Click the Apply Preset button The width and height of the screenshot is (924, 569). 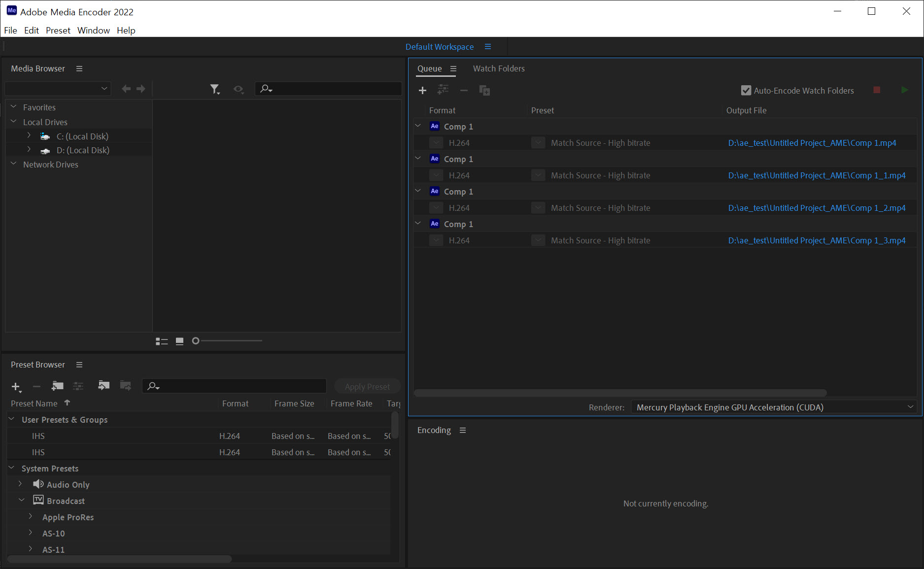click(x=367, y=387)
